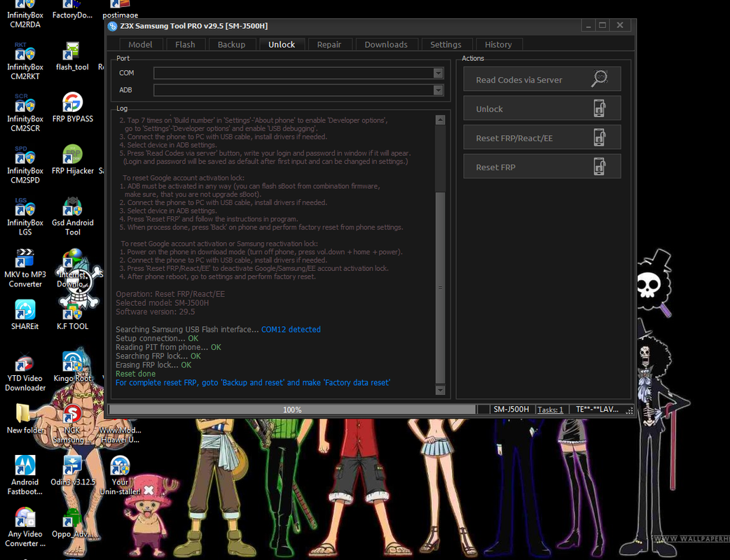
Task: Expand the ADB device dropdown
Action: tap(438, 90)
